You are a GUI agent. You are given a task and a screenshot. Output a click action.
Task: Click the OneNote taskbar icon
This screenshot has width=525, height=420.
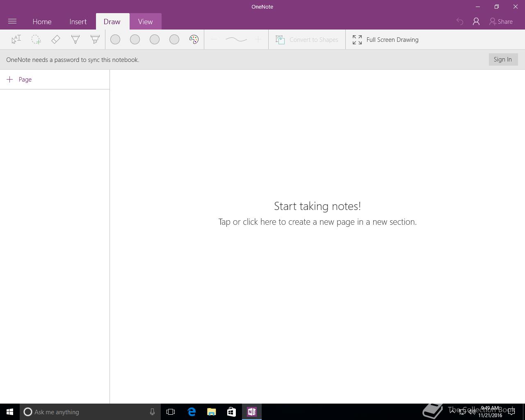(x=252, y=412)
